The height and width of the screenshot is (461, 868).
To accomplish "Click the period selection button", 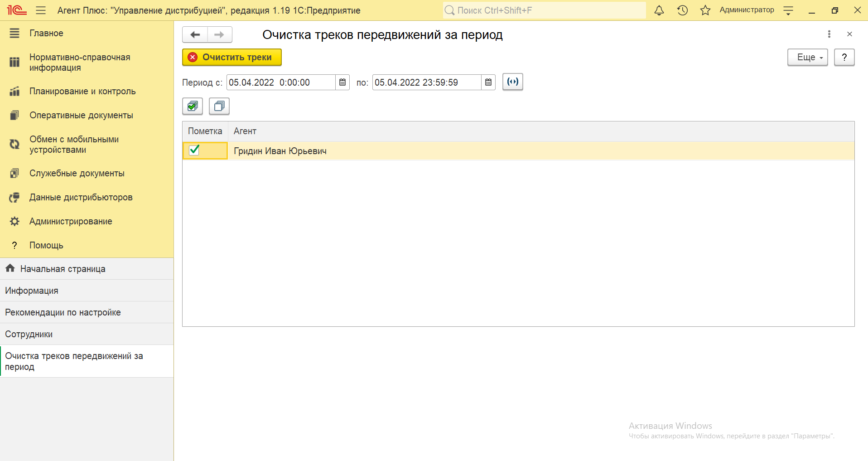I will click(513, 82).
